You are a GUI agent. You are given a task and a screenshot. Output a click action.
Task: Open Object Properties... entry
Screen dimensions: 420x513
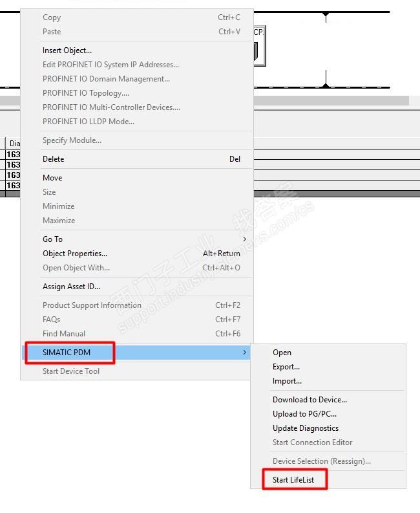click(136, 254)
